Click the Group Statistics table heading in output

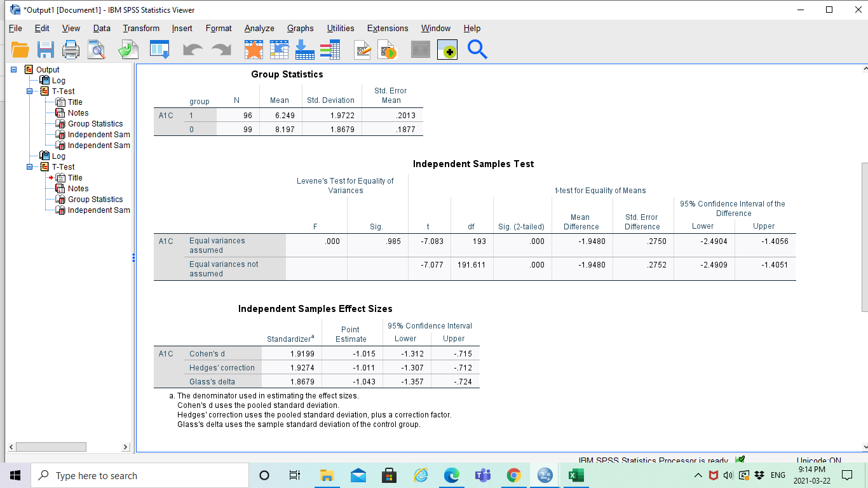(287, 74)
